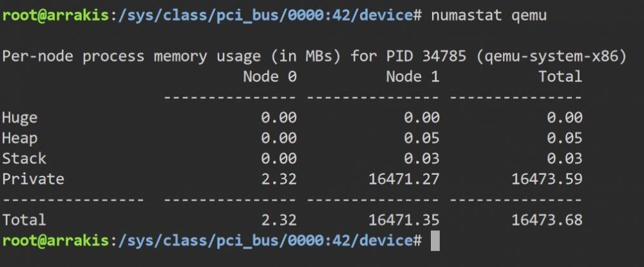Select the 'Node 1' column header
Image resolution: width=644 pixels, height=267 pixels.
pos(413,77)
